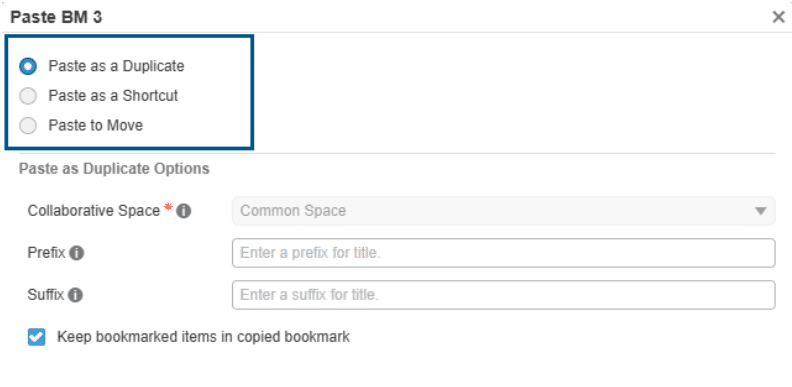
Task: Close the Paste BM 3 dialog
Action: tap(778, 17)
